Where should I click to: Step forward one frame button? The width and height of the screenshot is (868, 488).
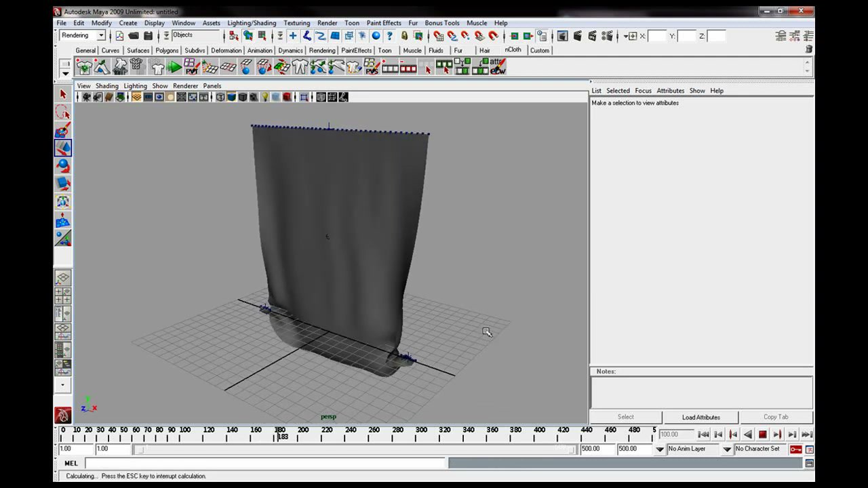point(792,435)
